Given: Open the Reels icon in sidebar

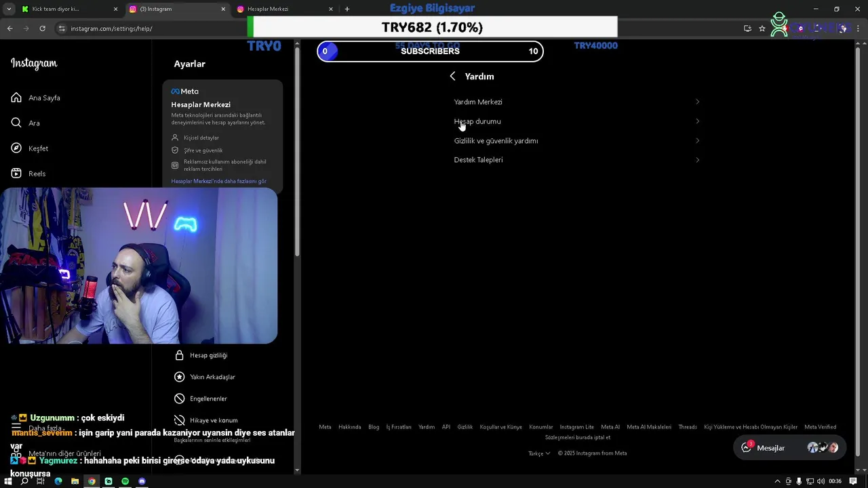Looking at the screenshot, I should (16, 174).
